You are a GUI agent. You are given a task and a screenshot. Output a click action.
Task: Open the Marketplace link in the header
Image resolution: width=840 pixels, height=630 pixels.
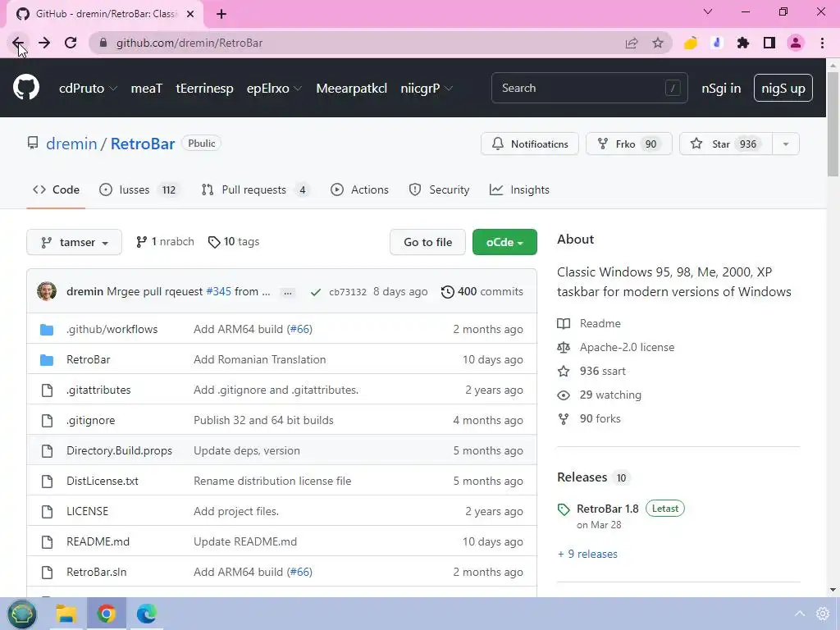tap(351, 89)
